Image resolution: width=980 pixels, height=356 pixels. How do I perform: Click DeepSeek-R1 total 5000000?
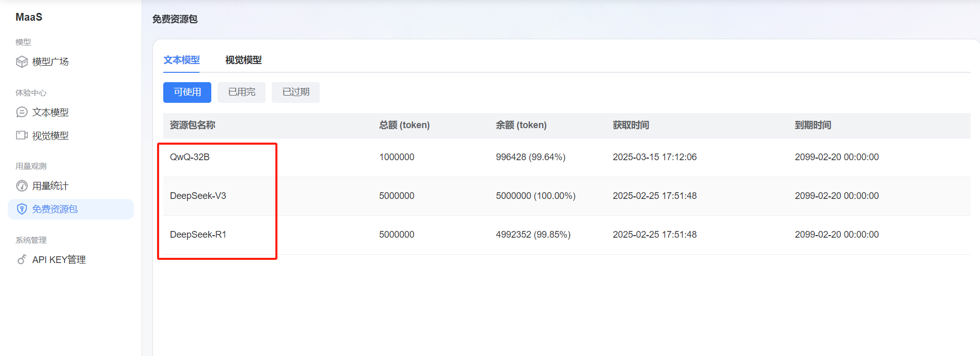[x=397, y=235]
